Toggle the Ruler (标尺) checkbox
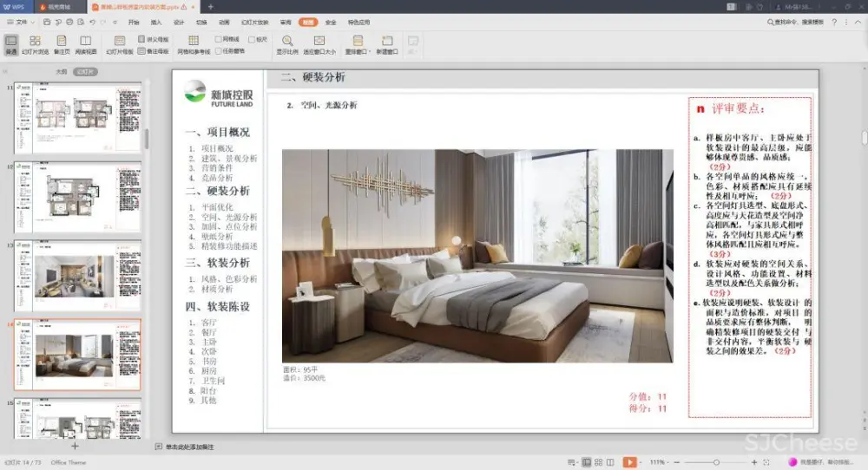Viewport: 868px width, 470px height. pos(251,39)
